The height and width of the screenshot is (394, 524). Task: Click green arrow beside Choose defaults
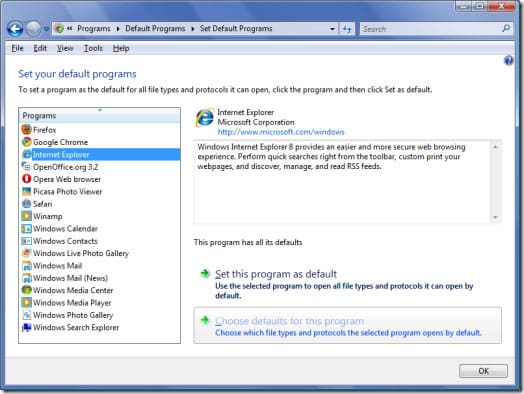coord(205,320)
